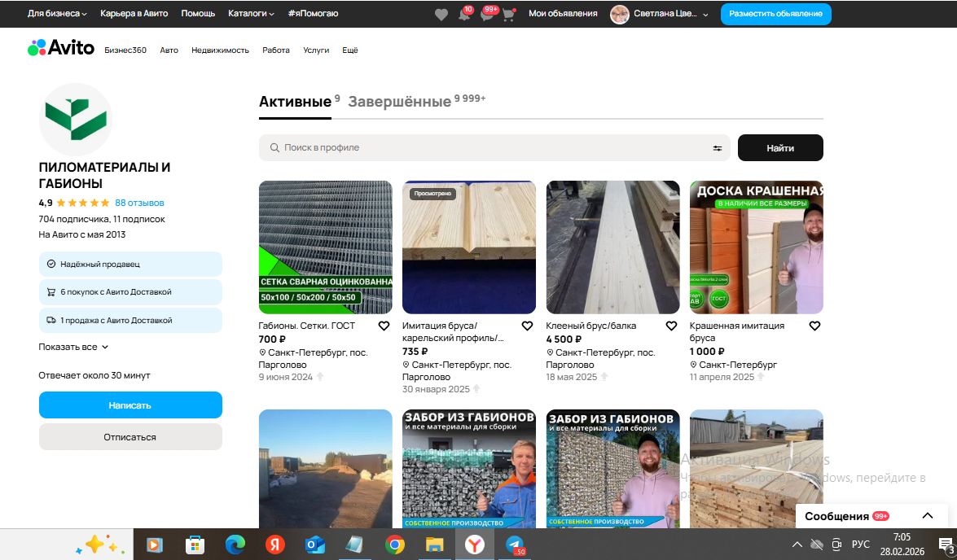Viewport: 957px width, 560px height.
Task: Expand the Показать все seller badges
Action: pyautogui.click(x=73, y=347)
